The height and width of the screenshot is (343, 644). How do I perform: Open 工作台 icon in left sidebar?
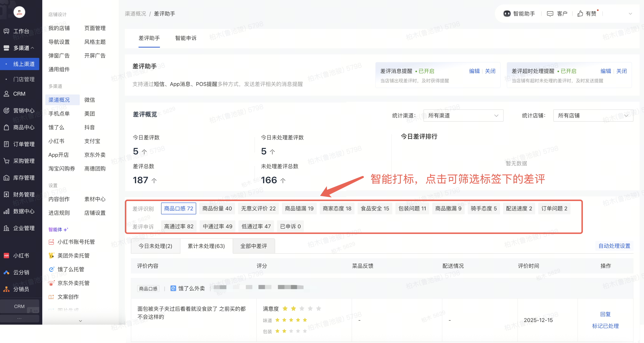tap(6, 31)
